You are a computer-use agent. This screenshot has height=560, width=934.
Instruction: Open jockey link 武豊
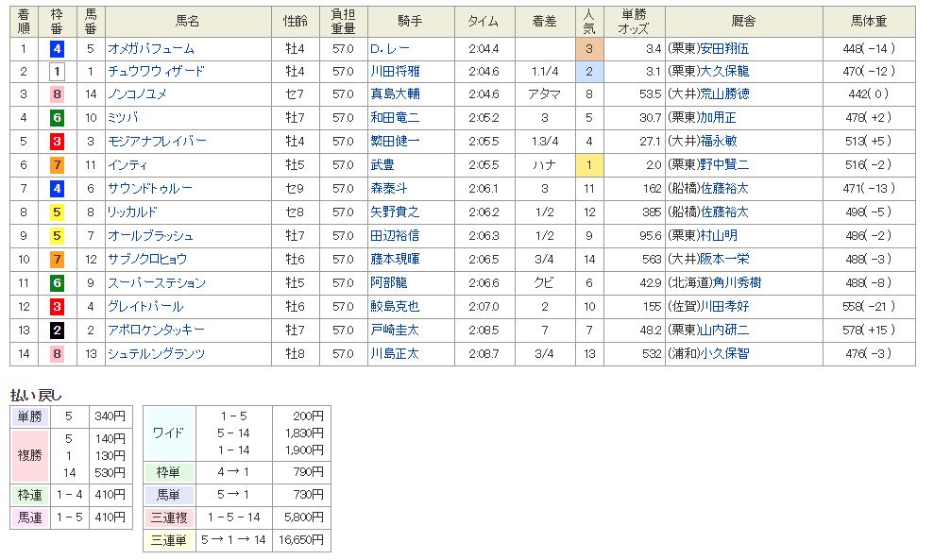pyautogui.click(x=382, y=165)
